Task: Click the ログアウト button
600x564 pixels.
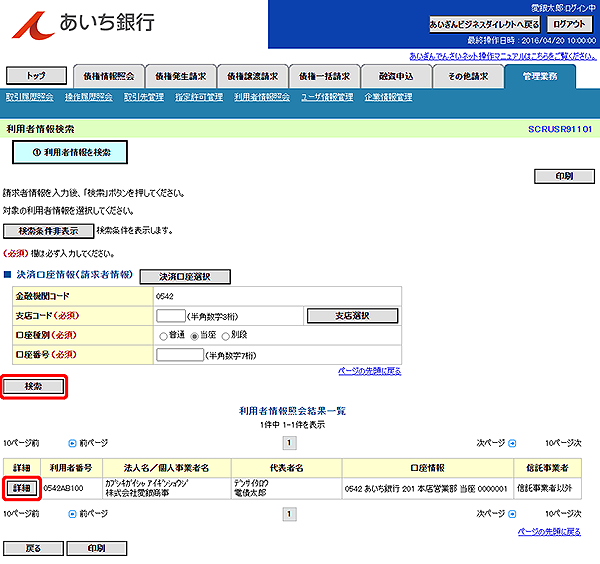Action: pos(569,25)
